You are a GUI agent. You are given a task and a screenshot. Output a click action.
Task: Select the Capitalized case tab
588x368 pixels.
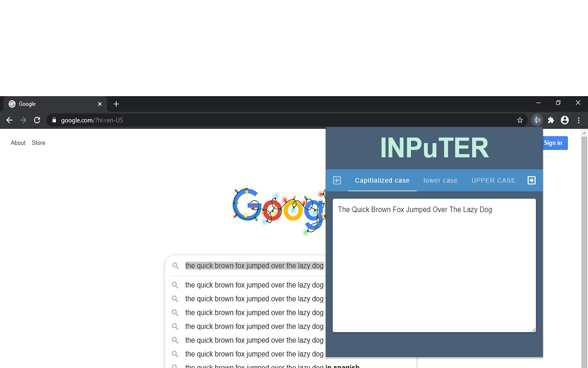pyautogui.click(x=382, y=180)
